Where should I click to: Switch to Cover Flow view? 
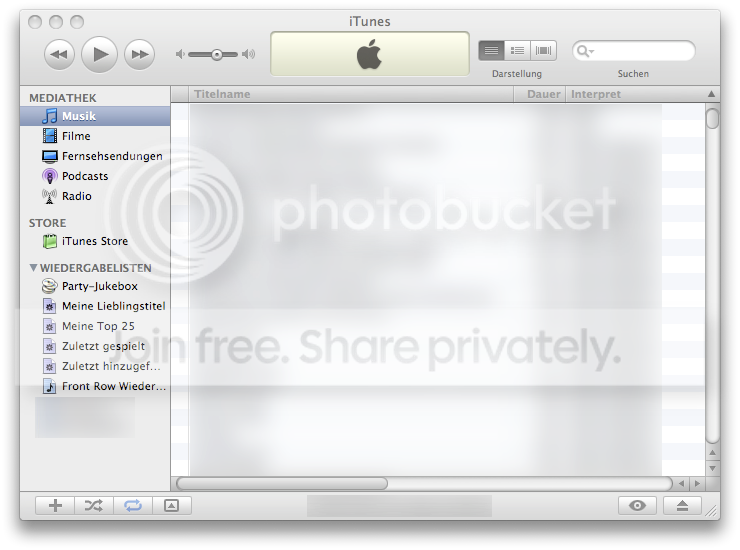coord(544,51)
